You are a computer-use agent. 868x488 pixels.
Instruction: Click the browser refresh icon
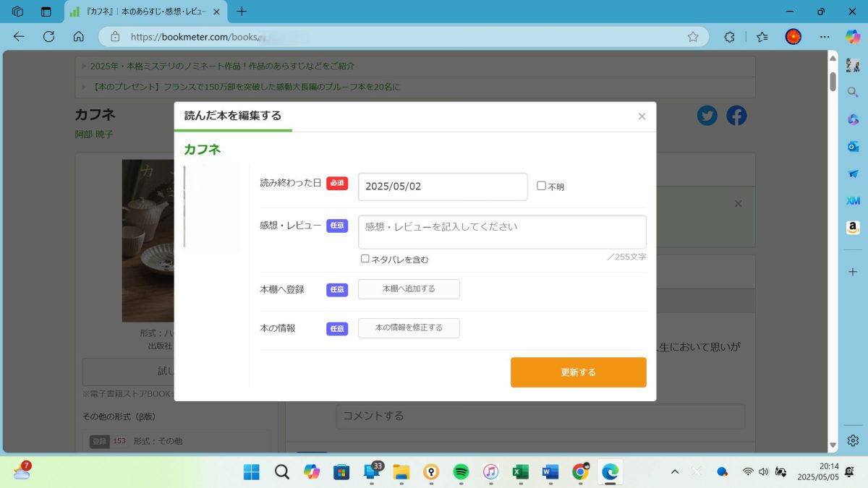click(48, 37)
